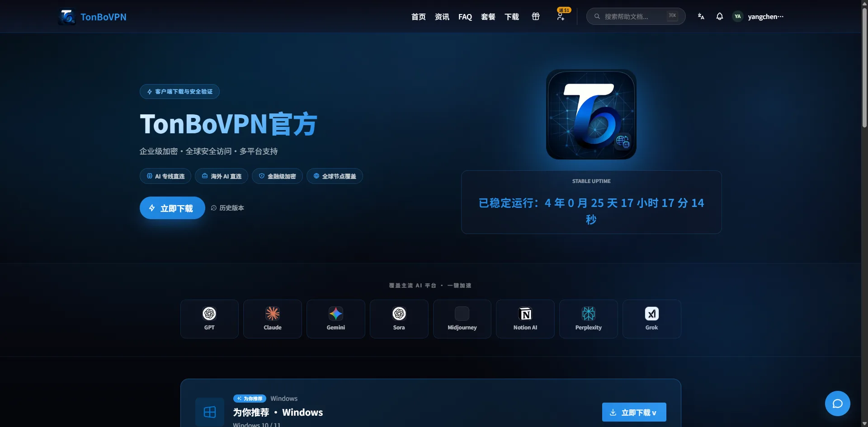Click the TonBoVPN brand name link
The image size is (868, 427).
pyautogui.click(x=104, y=17)
